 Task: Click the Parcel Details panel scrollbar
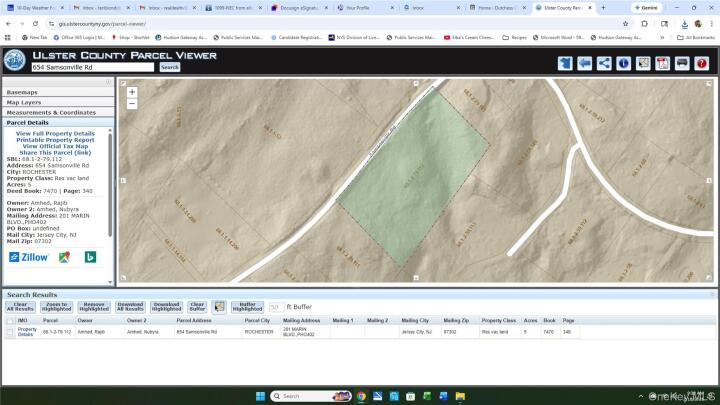pos(110,184)
